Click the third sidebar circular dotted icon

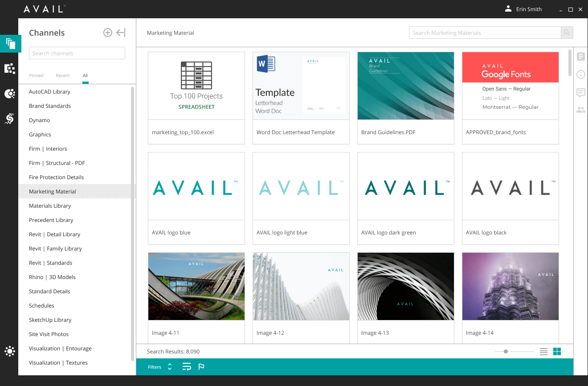10,93
